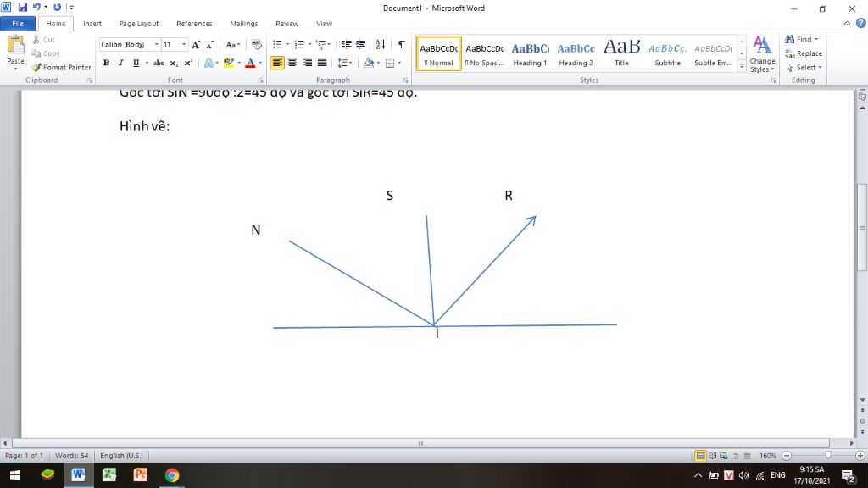Open Chrome from the taskbar

click(172, 475)
